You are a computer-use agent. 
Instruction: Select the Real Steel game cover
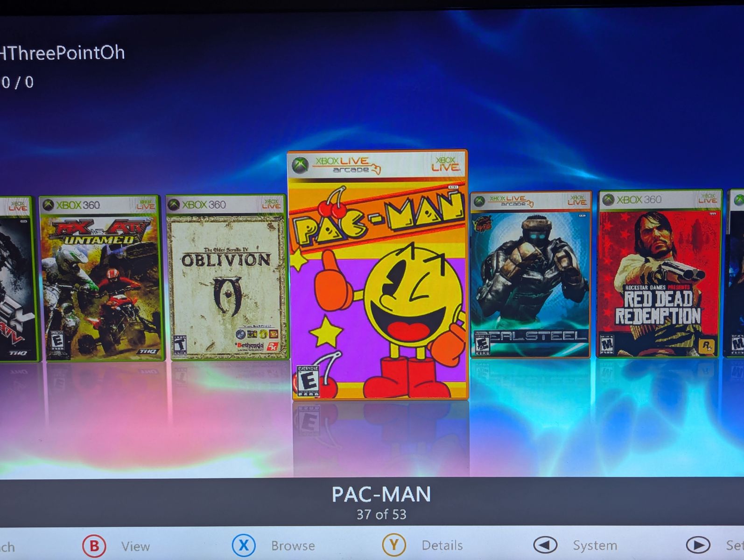tap(531, 274)
